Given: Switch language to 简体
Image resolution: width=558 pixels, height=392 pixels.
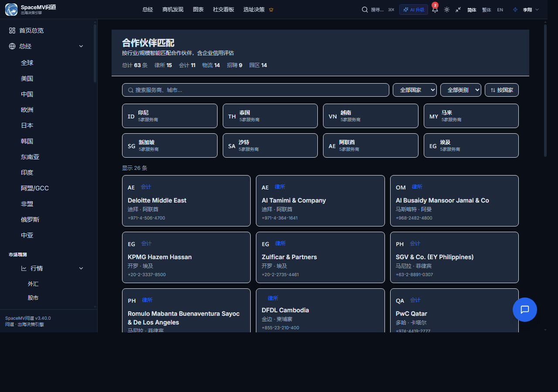Looking at the screenshot, I should point(472,10).
